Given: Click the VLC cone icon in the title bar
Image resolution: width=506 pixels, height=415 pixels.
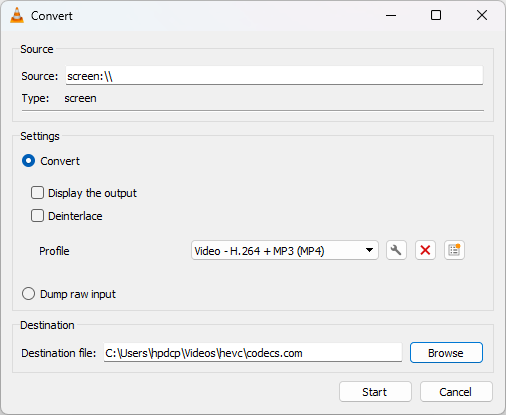Looking at the screenshot, I should (17, 16).
